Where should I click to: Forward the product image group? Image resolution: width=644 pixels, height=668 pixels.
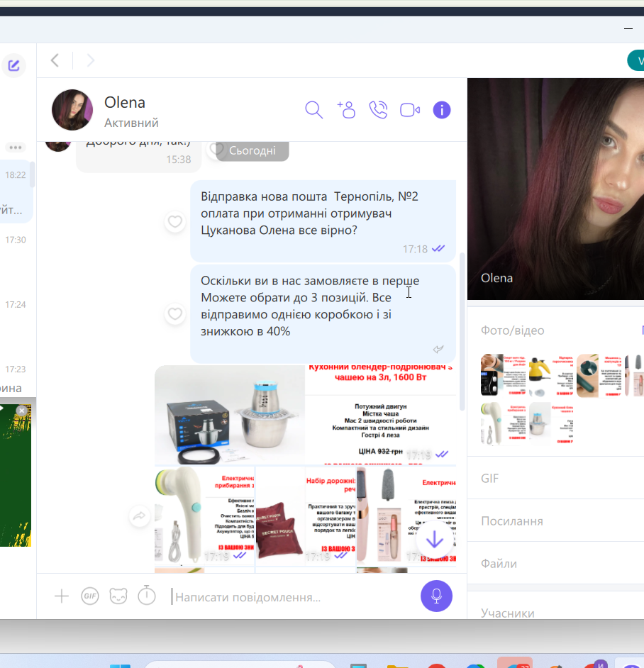click(x=140, y=516)
